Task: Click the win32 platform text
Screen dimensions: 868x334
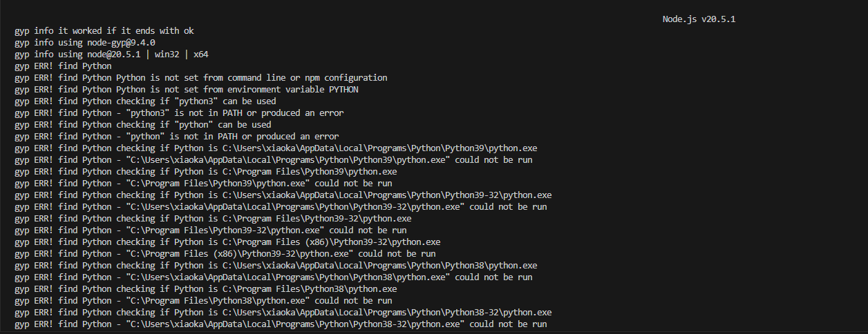Action: pos(170,55)
